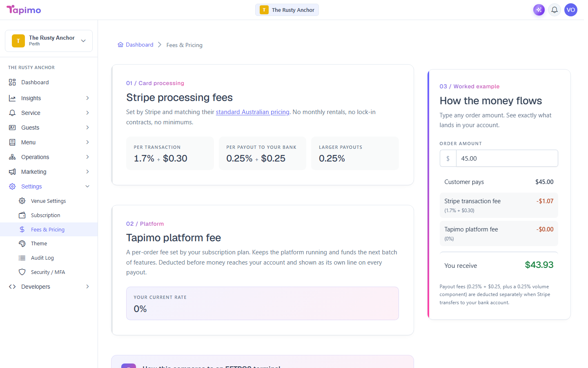
Task: Collapse the Settings submenu chevron
Action: point(87,186)
